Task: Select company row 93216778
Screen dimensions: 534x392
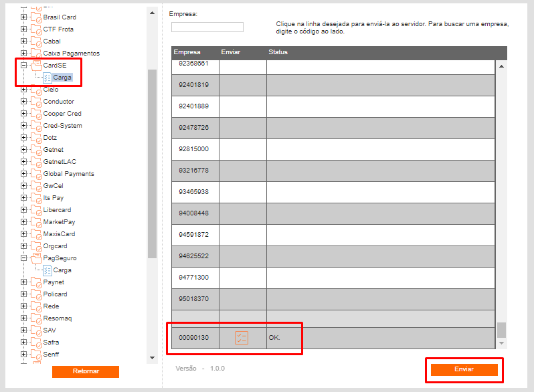Action: (333, 171)
